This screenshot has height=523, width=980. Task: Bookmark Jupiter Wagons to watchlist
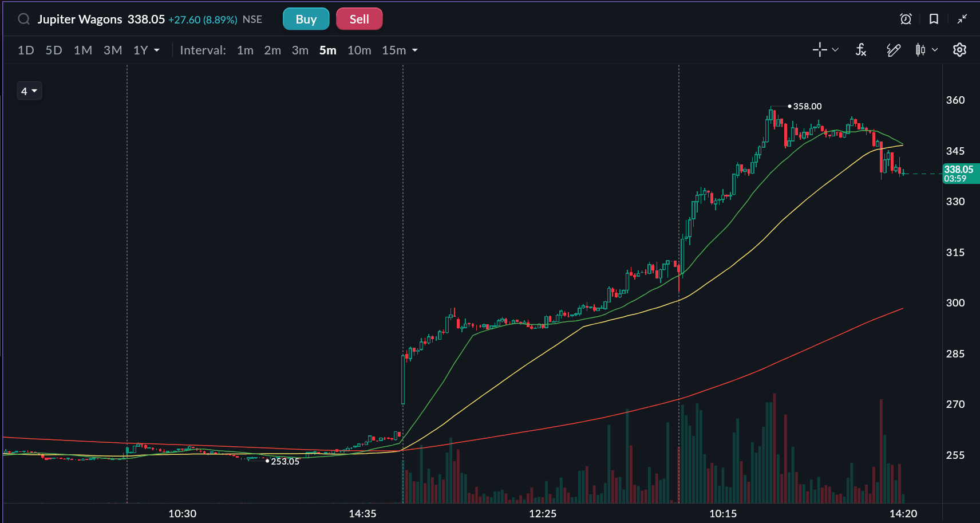point(934,19)
